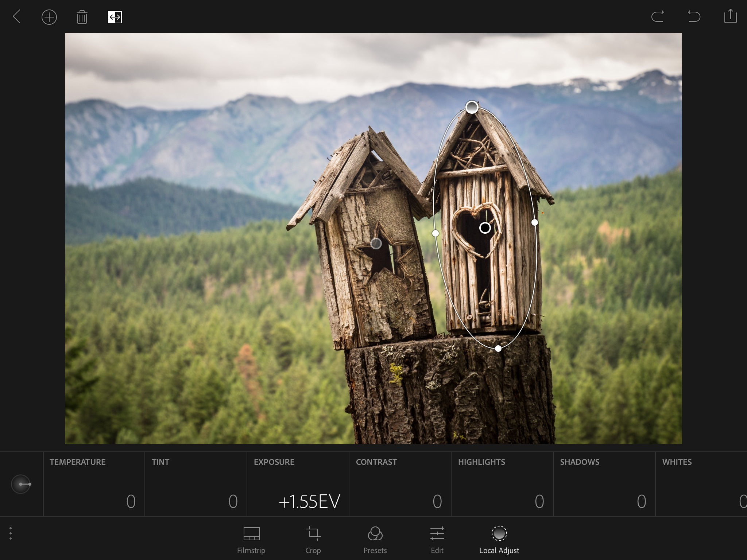Screen dimensions: 747x560
Task: Add a new local adjustment
Action: tap(49, 17)
